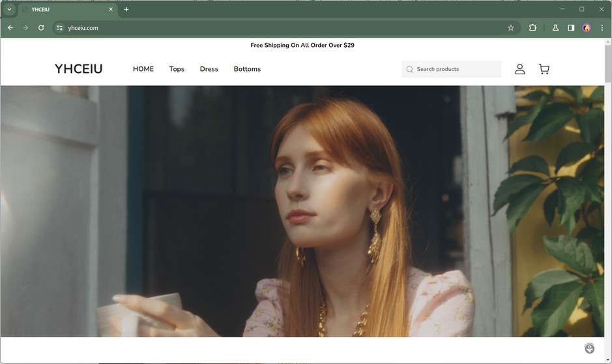
Task: Maximize the browser window
Action: click(581, 9)
